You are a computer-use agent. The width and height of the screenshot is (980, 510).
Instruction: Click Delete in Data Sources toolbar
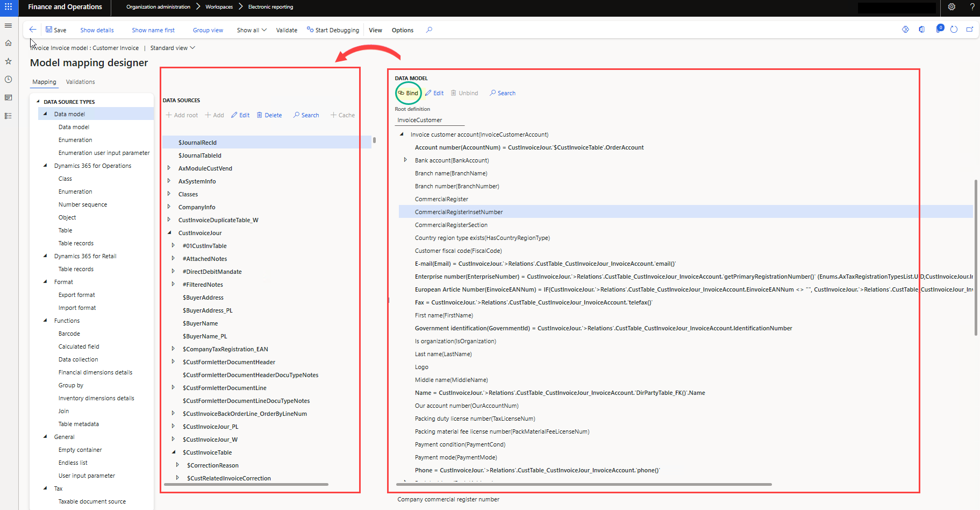269,115
